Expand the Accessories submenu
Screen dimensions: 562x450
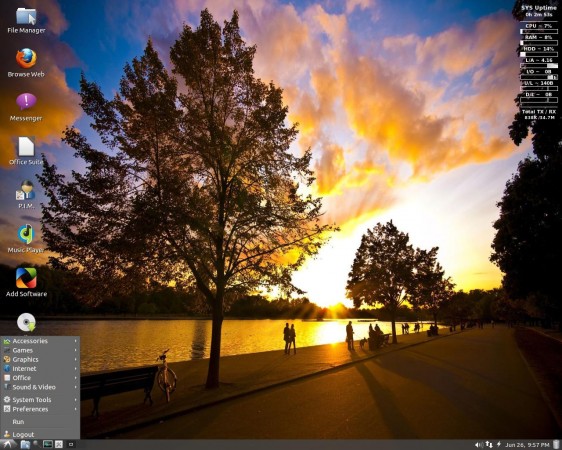[x=40, y=341]
